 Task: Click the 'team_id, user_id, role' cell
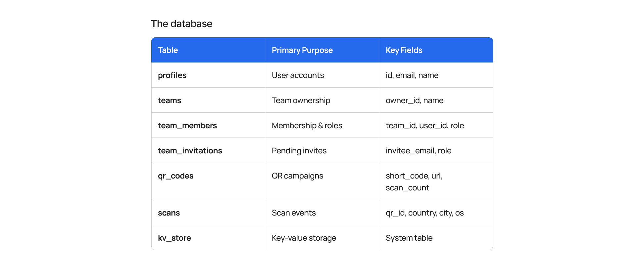[x=436, y=125]
